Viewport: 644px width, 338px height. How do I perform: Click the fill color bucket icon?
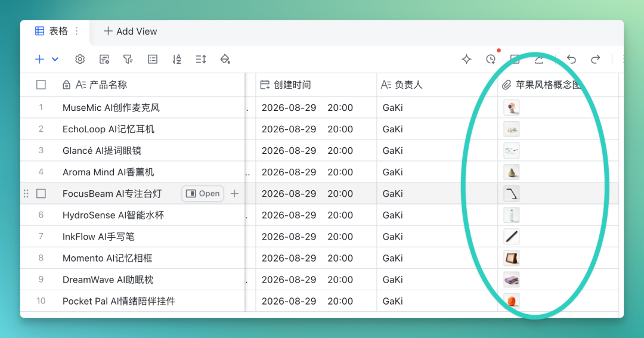click(x=225, y=60)
